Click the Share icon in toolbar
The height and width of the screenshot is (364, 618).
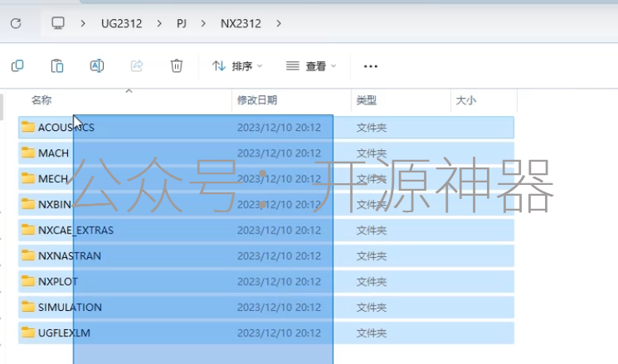pos(137,66)
